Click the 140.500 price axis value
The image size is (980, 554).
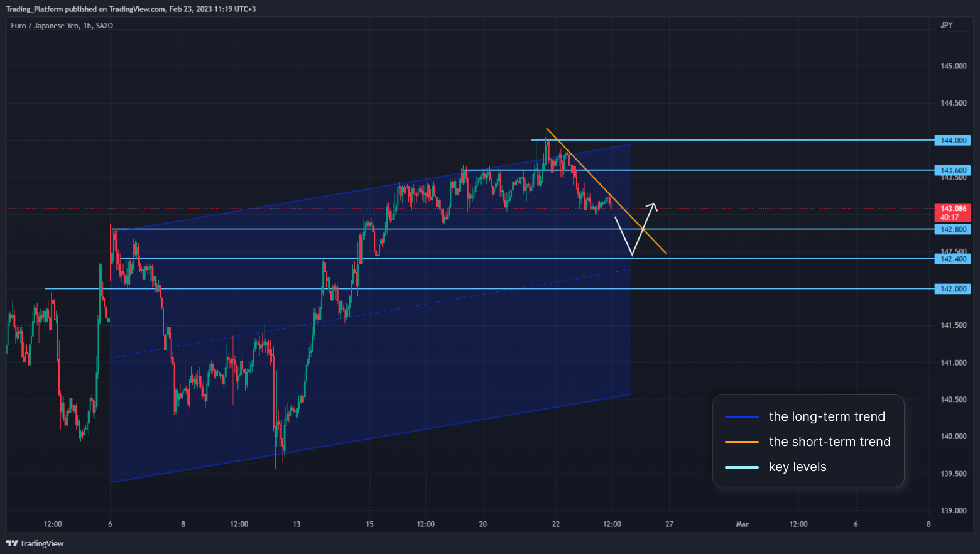pos(953,399)
